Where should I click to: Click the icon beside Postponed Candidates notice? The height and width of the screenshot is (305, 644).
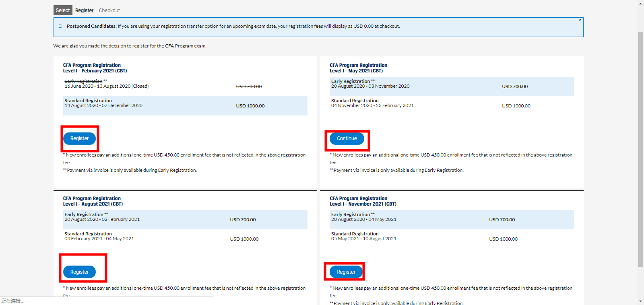(60, 26)
